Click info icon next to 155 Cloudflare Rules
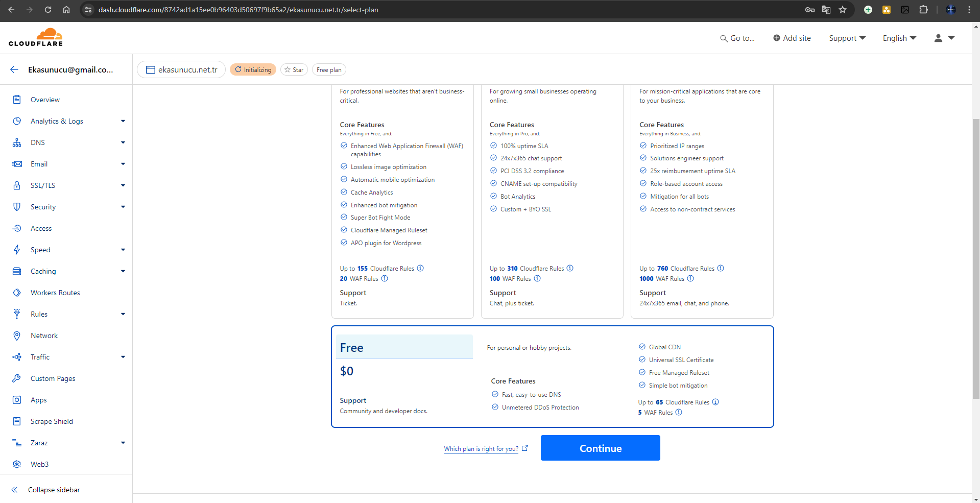Screen dimensions: 980x503 tap(420, 268)
